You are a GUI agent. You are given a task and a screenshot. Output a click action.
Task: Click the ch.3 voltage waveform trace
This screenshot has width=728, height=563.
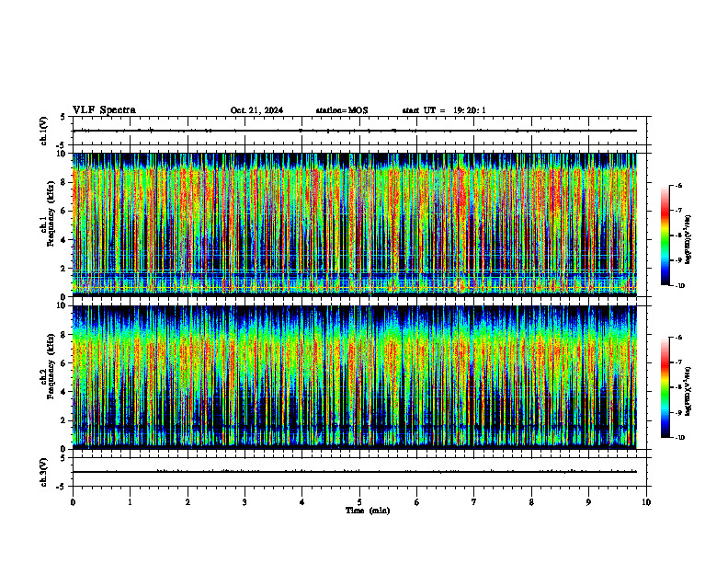pos(355,472)
